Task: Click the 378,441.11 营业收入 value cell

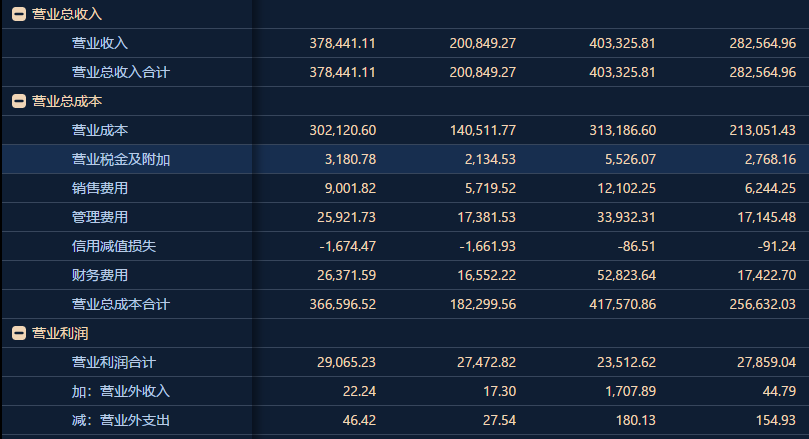Action: (x=343, y=43)
